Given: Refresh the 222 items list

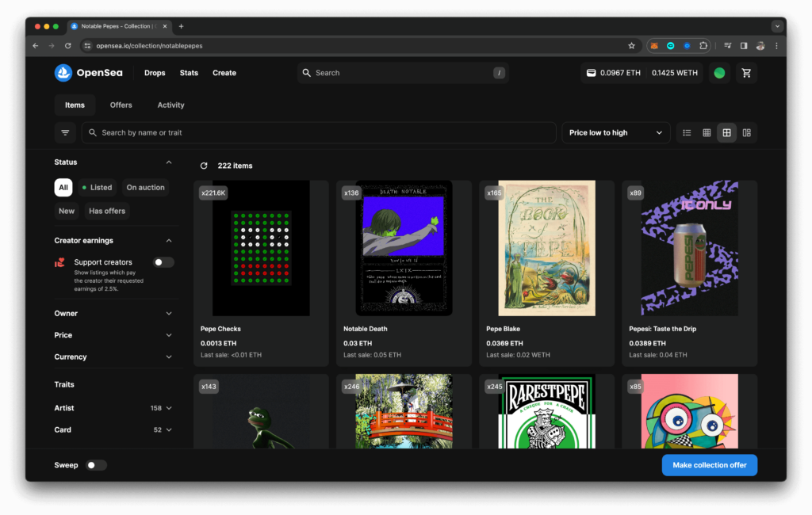Looking at the screenshot, I should point(204,166).
